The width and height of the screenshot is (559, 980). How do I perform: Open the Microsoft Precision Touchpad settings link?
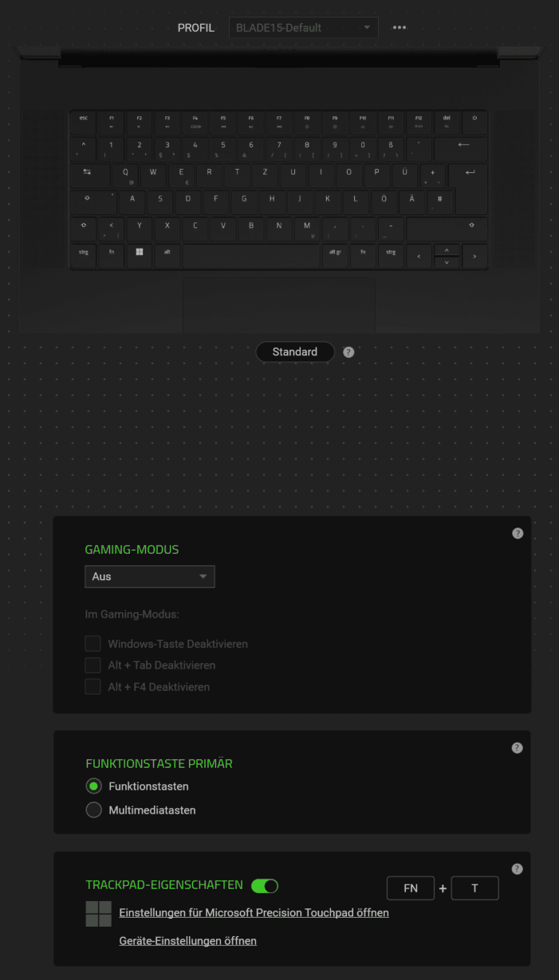[x=254, y=913]
